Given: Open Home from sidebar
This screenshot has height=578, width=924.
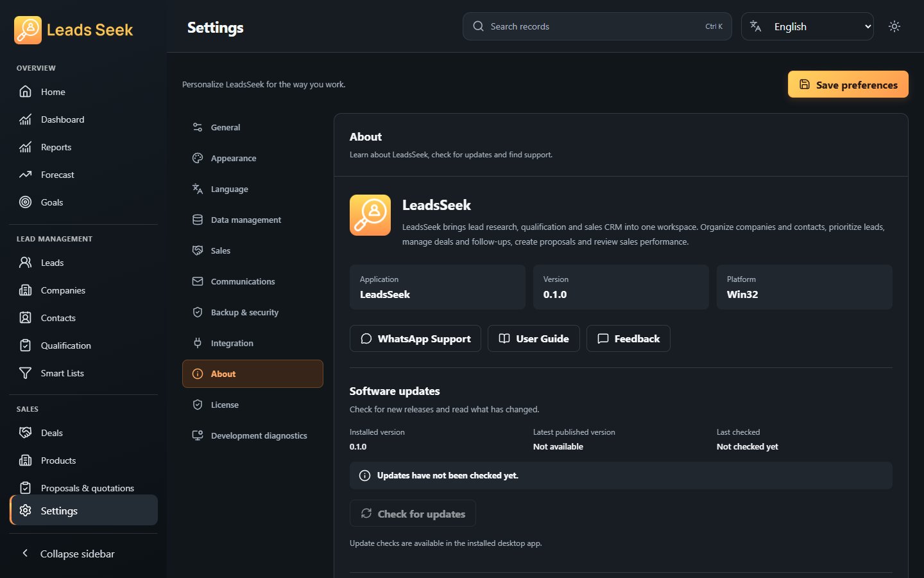Looking at the screenshot, I should (83, 92).
